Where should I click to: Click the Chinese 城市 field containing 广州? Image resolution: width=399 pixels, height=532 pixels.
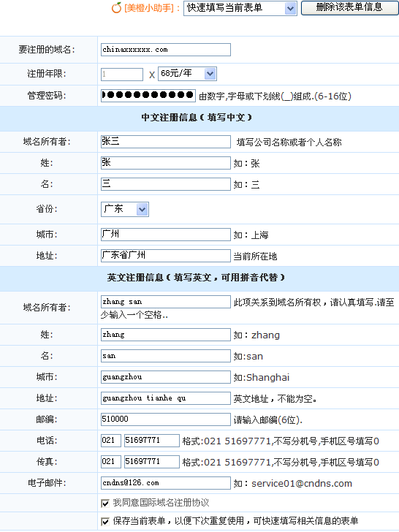[166, 235]
